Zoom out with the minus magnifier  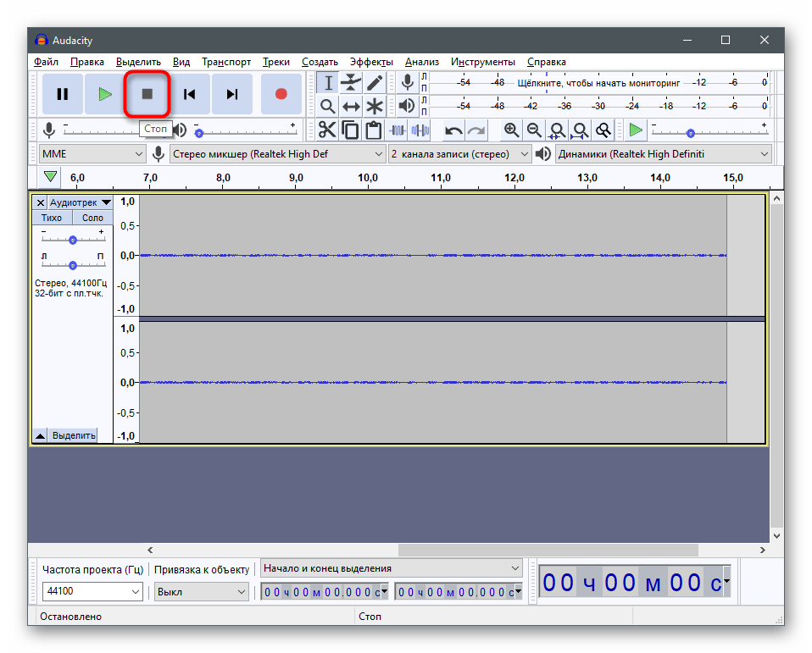coord(535,130)
